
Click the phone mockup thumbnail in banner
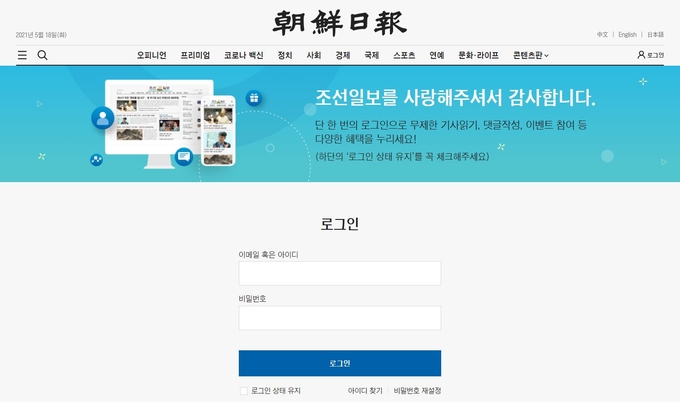click(219, 131)
